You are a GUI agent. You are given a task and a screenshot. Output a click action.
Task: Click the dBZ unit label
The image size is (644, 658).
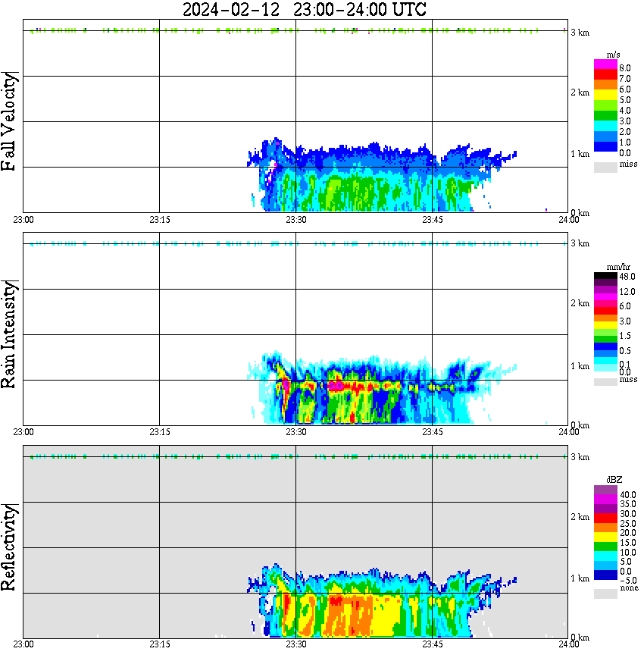coord(614,479)
